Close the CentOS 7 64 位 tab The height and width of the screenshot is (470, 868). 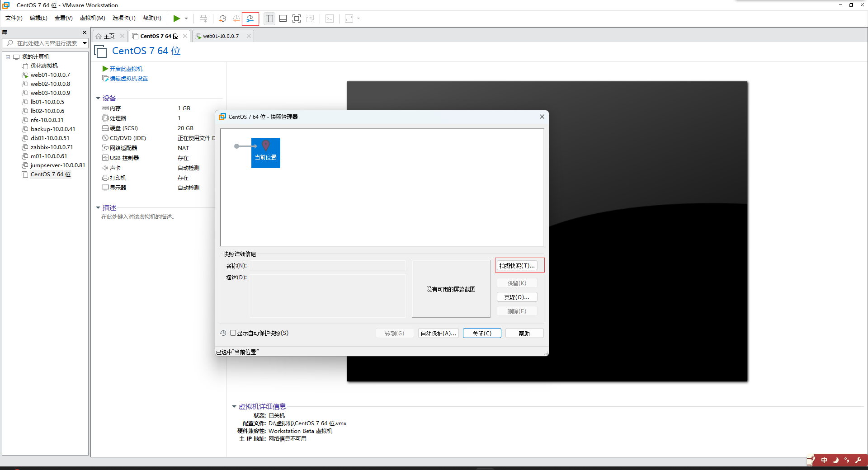185,36
